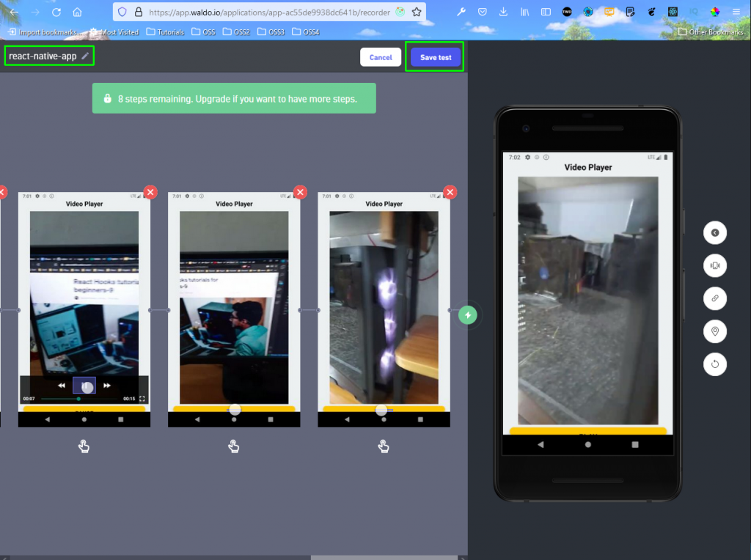This screenshot has width=751, height=560.
Task: Click Import bookmarks link
Action: [x=45, y=32]
